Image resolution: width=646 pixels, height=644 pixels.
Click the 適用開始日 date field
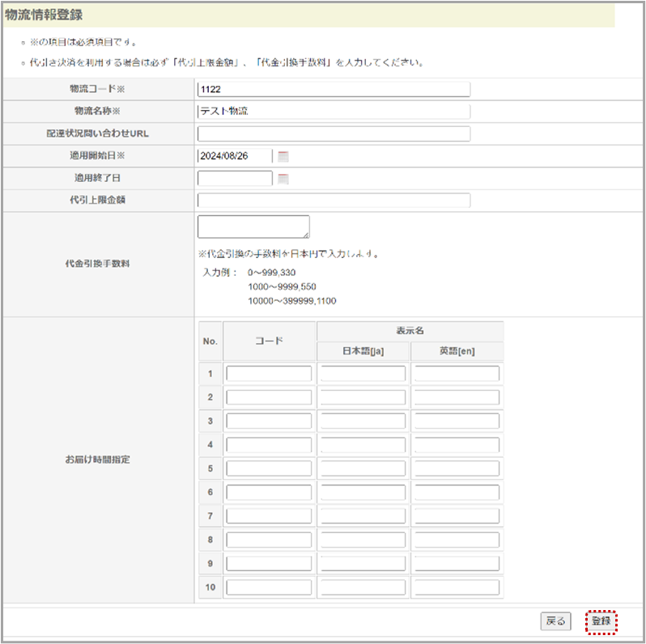click(235, 156)
